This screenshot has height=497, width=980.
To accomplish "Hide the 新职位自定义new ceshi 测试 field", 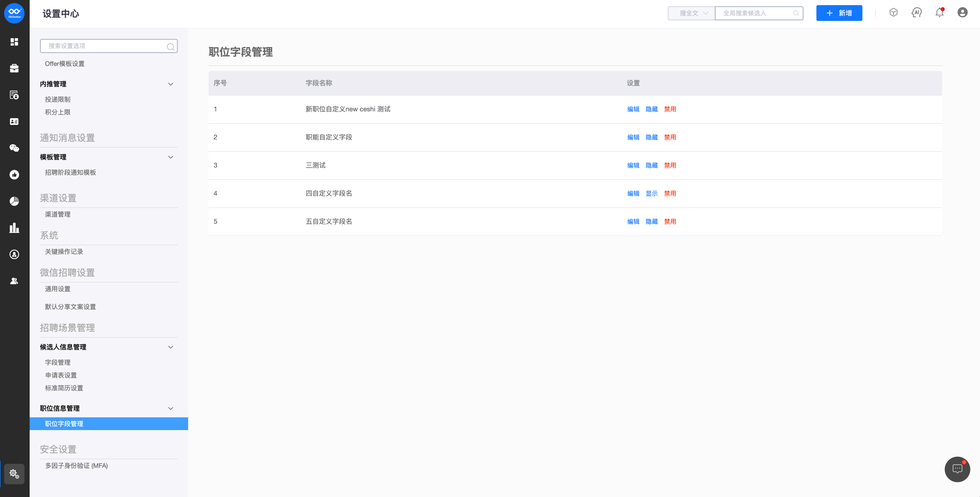I will point(652,109).
